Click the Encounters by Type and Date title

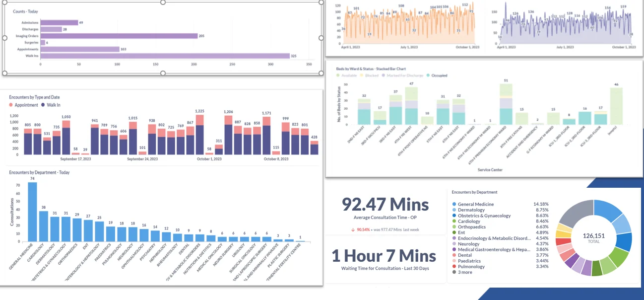click(x=34, y=97)
